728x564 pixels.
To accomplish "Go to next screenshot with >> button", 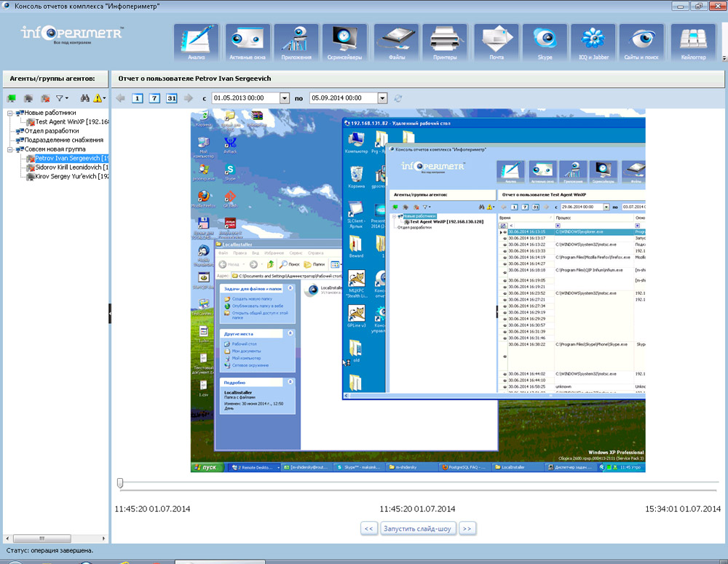I will pyautogui.click(x=467, y=528).
